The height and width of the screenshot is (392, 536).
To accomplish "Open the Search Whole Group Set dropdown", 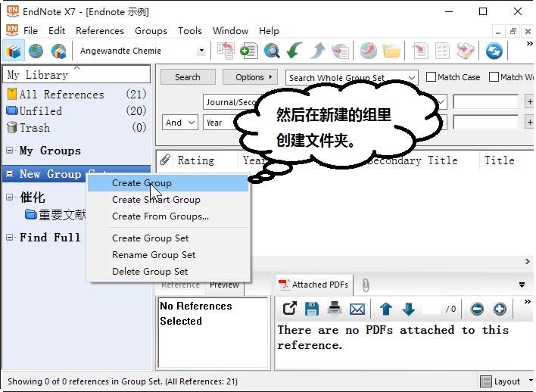I will click(412, 78).
